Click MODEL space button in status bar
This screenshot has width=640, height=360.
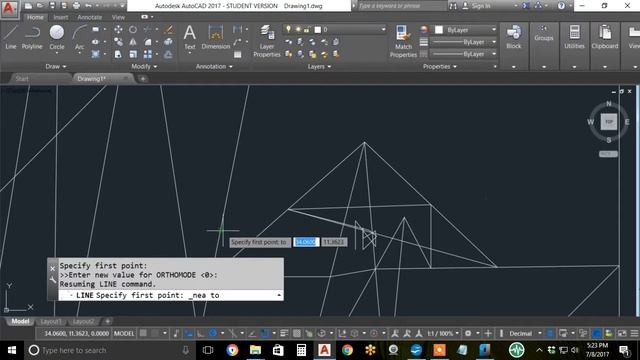124,333
